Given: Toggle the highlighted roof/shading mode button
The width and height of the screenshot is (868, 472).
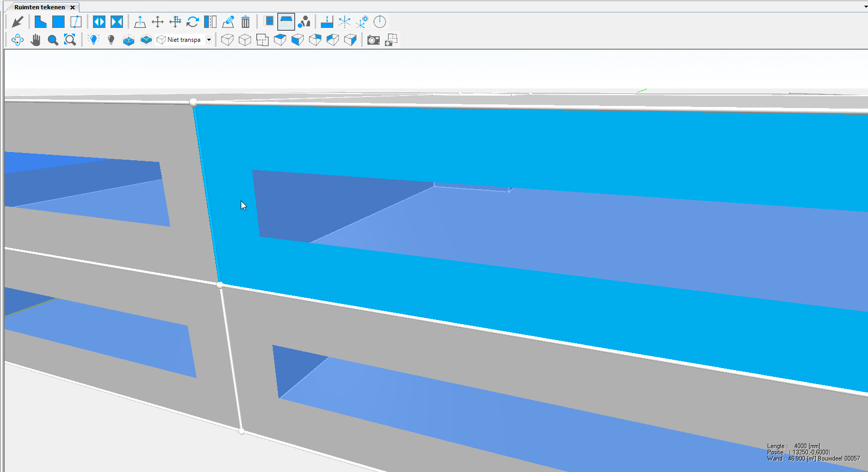Looking at the screenshot, I should point(286,22).
